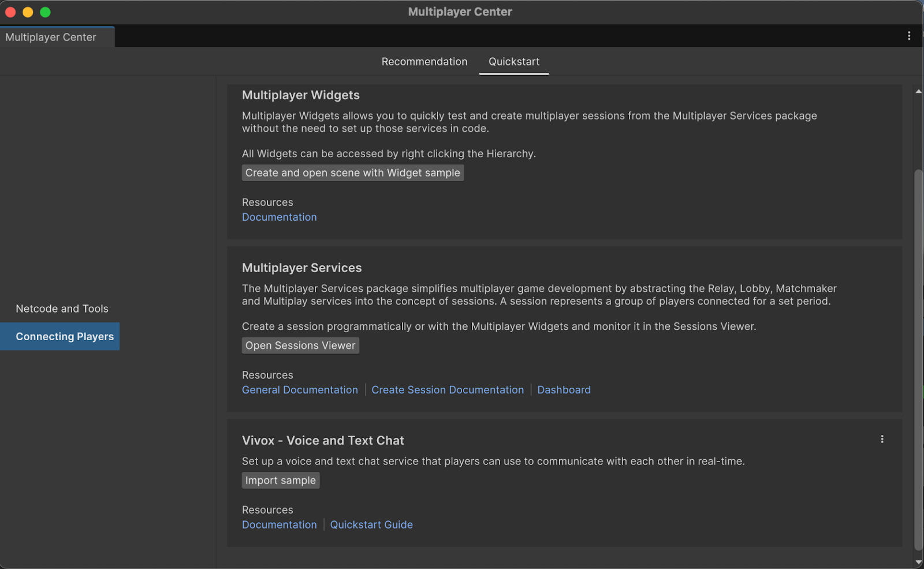Open the window's kebab options menu
Image resolution: width=924 pixels, height=569 pixels.
point(909,36)
